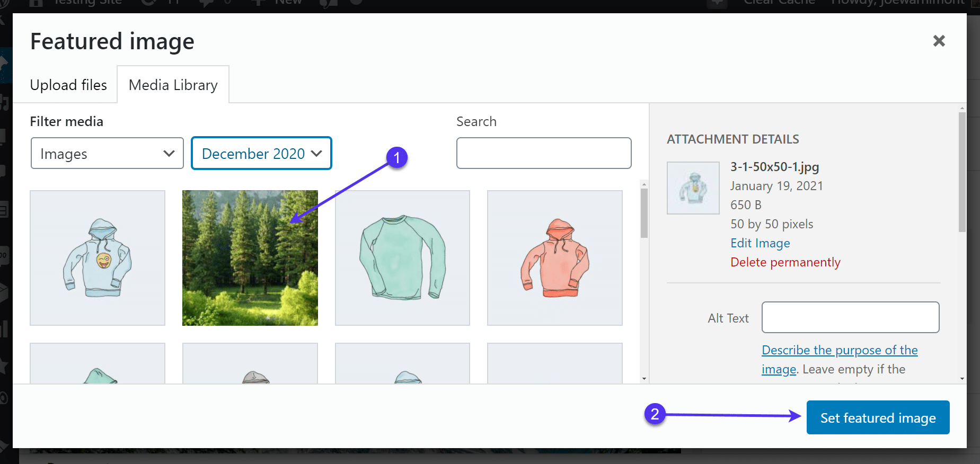Close the Featured image dialog
The height and width of the screenshot is (464, 980).
click(939, 41)
